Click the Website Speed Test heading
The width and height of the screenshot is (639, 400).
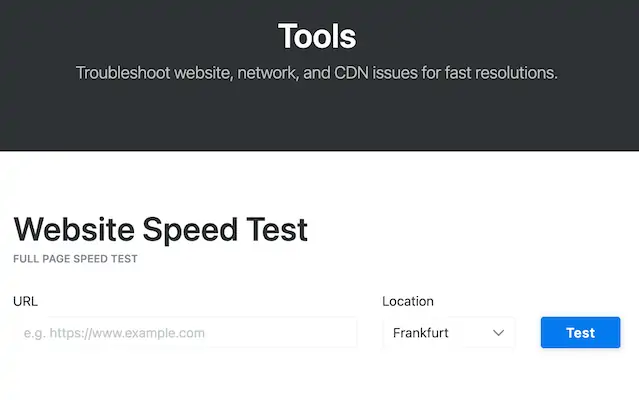[160, 230]
